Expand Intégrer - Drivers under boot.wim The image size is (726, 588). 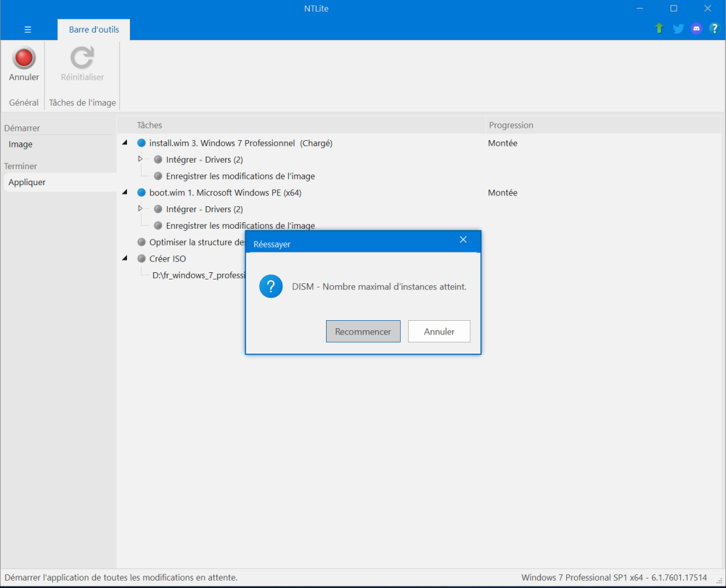pos(141,209)
